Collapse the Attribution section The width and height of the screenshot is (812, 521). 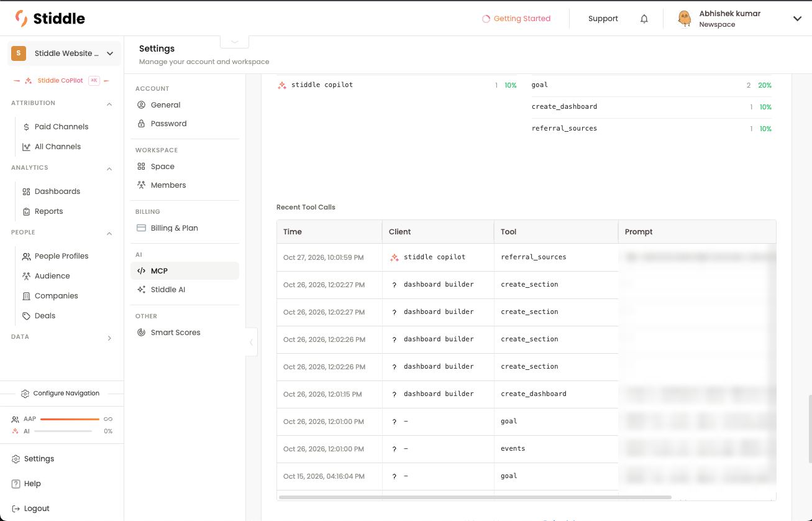click(109, 104)
